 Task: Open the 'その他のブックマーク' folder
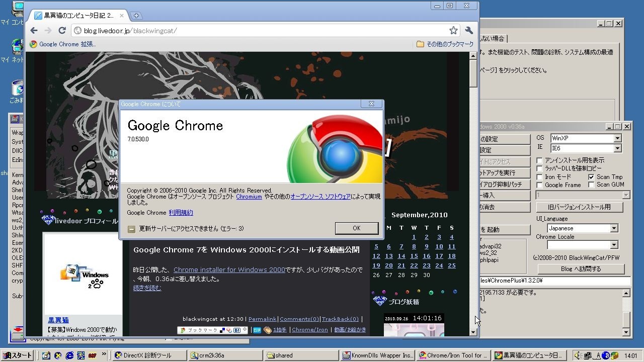[x=445, y=44]
